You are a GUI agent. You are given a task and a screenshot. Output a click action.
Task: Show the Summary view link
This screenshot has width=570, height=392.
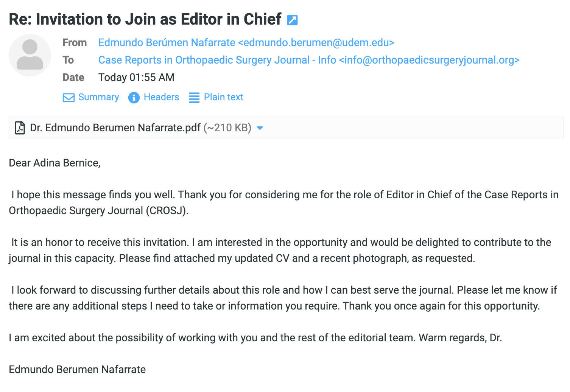click(x=98, y=97)
